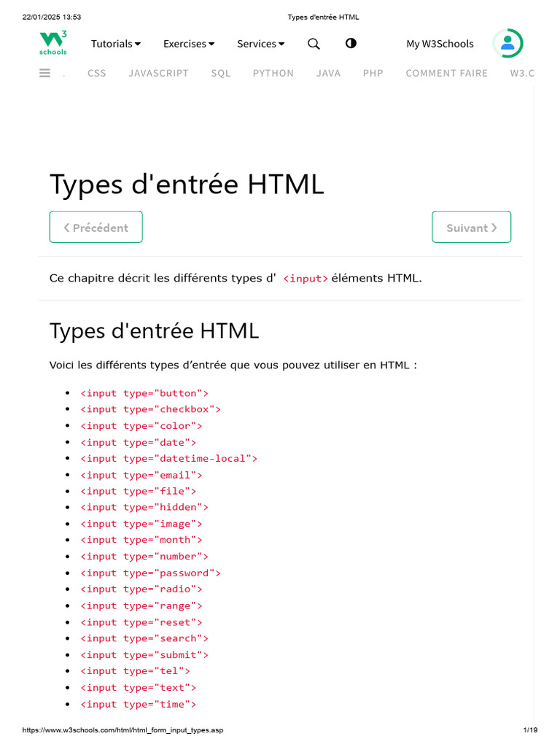Click the W3Schools logo
560x747 pixels.
[53, 43]
